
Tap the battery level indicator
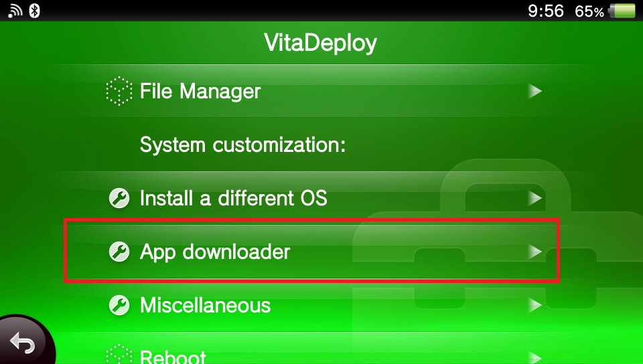pos(622,11)
